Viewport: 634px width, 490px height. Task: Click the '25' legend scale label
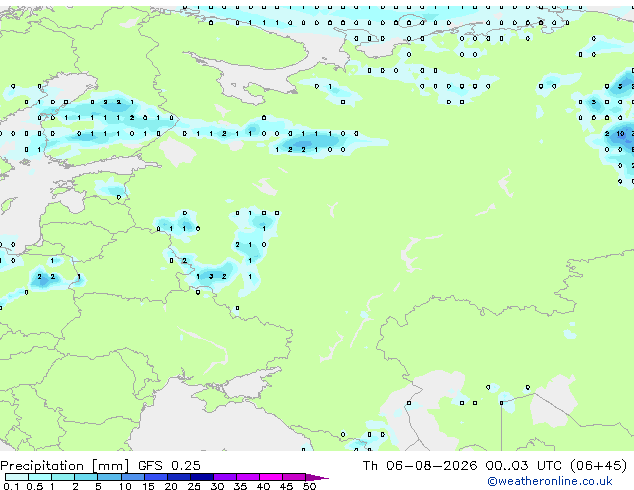pyautogui.click(x=194, y=486)
